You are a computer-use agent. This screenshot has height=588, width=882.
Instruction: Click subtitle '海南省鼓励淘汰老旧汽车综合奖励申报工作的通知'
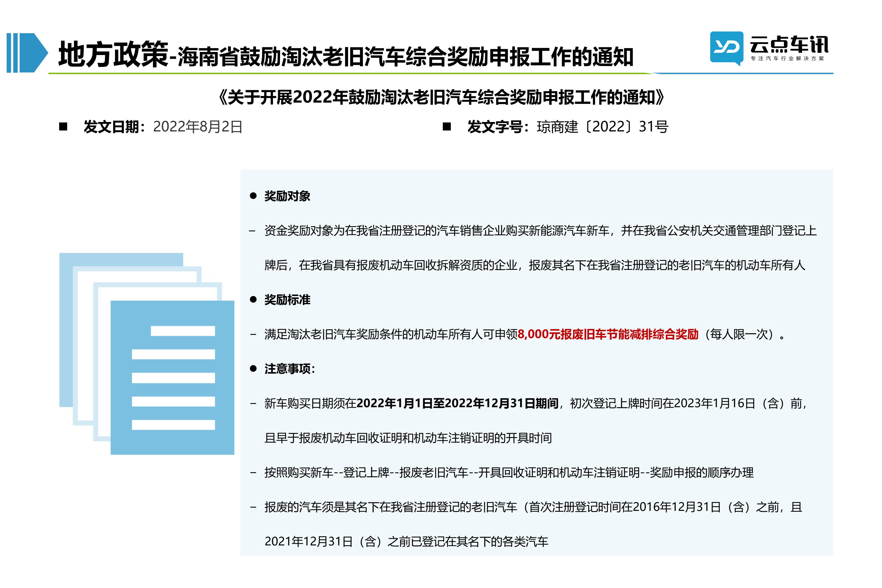tap(405, 57)
